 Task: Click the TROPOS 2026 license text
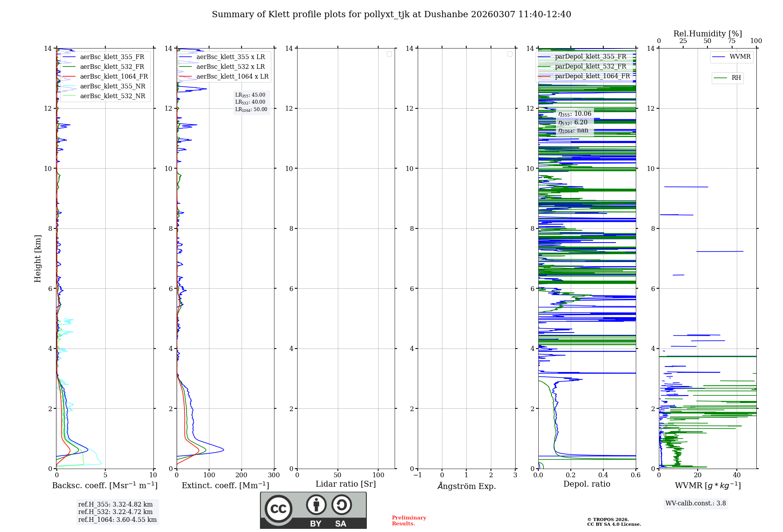tap(613, 522)
